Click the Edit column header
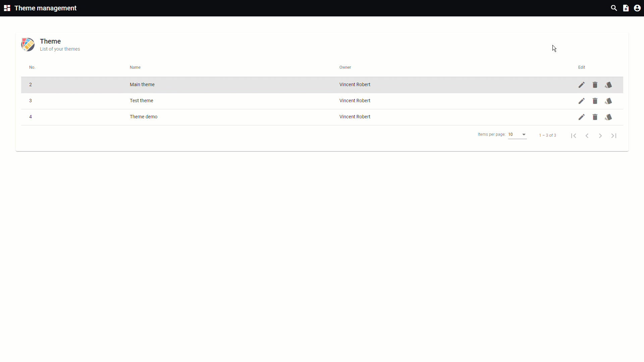644x362 pixels. [x=582, y=67]
